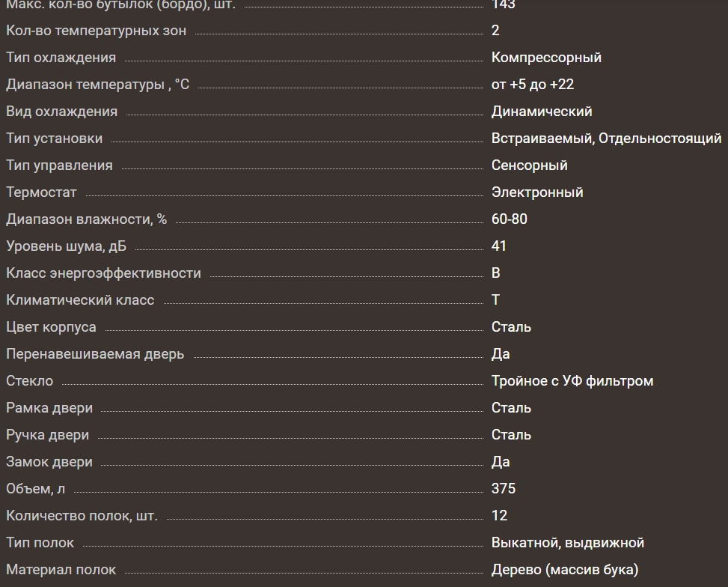Select the 'Тип управления' label
The image size is (728, 587).
click(59, 165)
